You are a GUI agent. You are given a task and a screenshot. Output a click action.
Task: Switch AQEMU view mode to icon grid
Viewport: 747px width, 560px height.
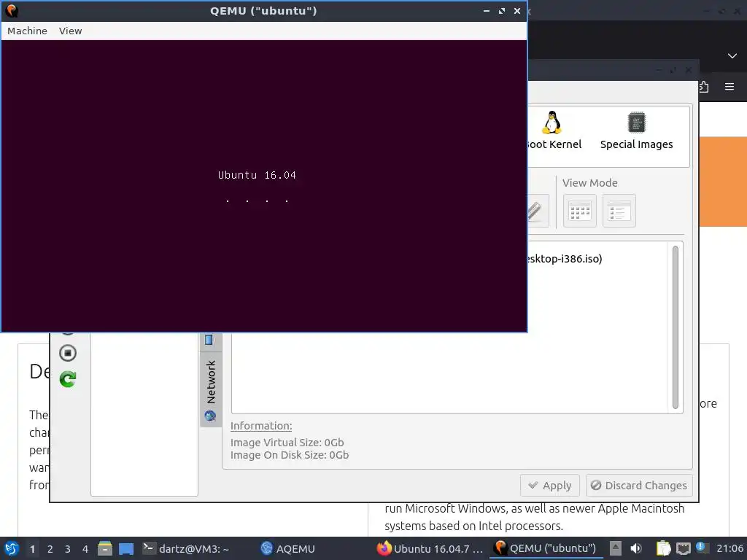[580, 211]
